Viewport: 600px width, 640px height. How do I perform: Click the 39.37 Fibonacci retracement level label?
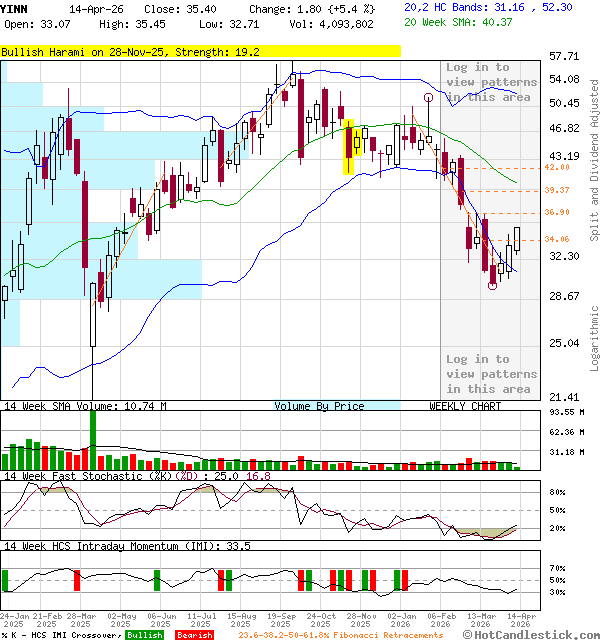click(557, 189)
